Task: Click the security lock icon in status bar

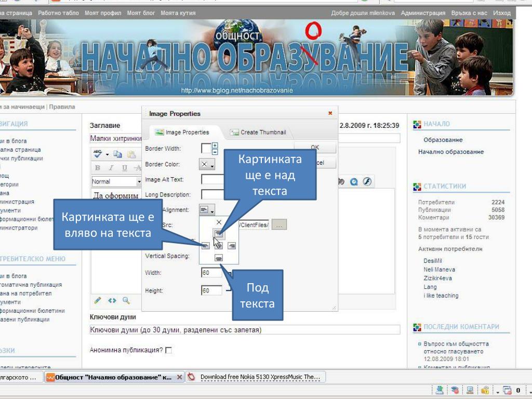Action: tap(485, 391)
